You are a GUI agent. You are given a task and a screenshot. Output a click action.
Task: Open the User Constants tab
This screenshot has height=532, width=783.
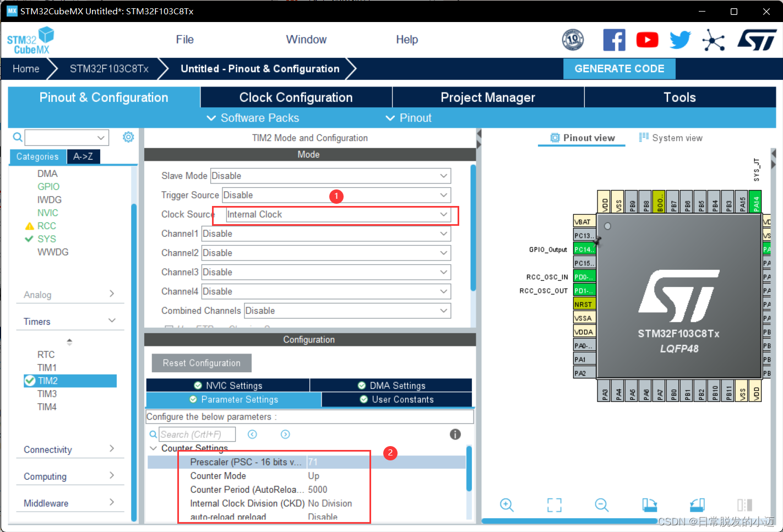pyautogui.click(x=396, y=399)
